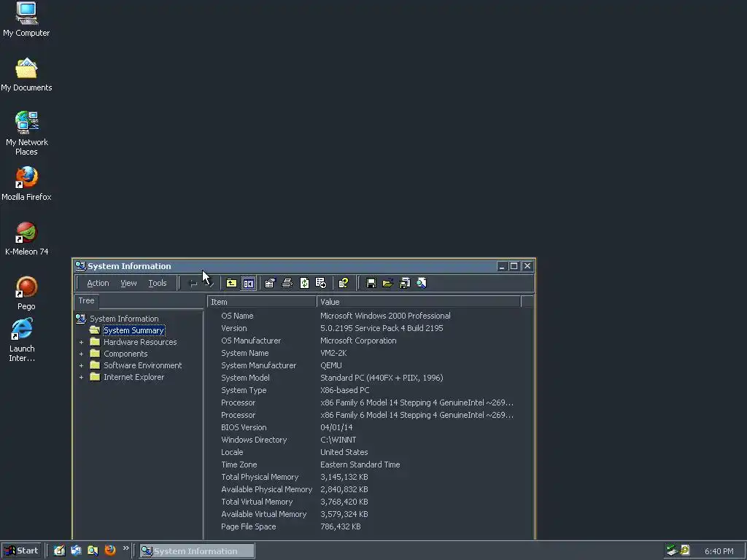Image resolution: width=747 pixels, height=560 pixels.
Task: Select the Time Zone row
Action: tap(371, 464)
